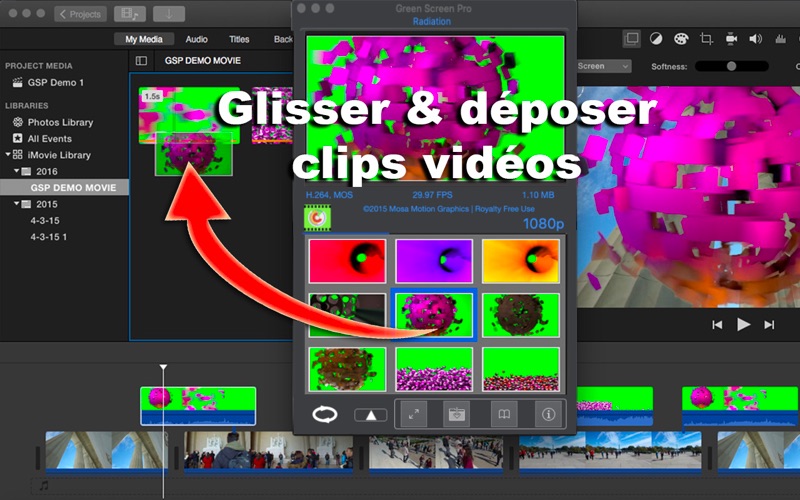Select the highlighted magenta sphere clip
The height and width of the screenshot is (500, 800).
point(434,315)
